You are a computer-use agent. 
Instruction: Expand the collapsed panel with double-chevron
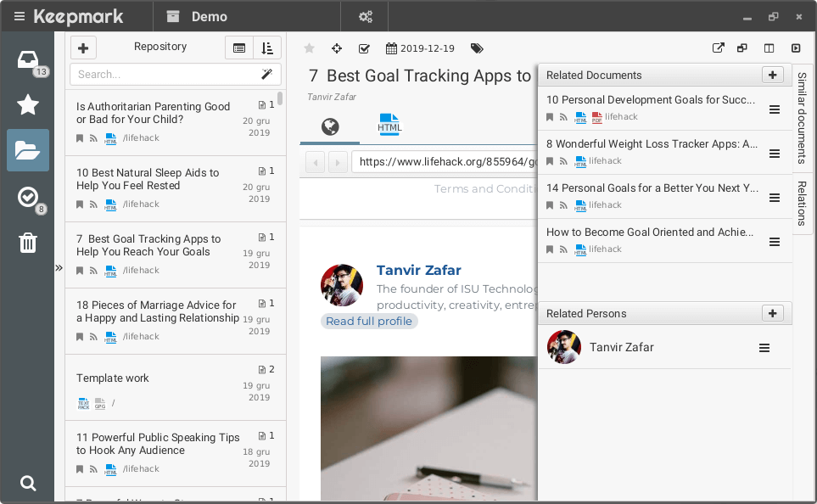click(59, 267)
